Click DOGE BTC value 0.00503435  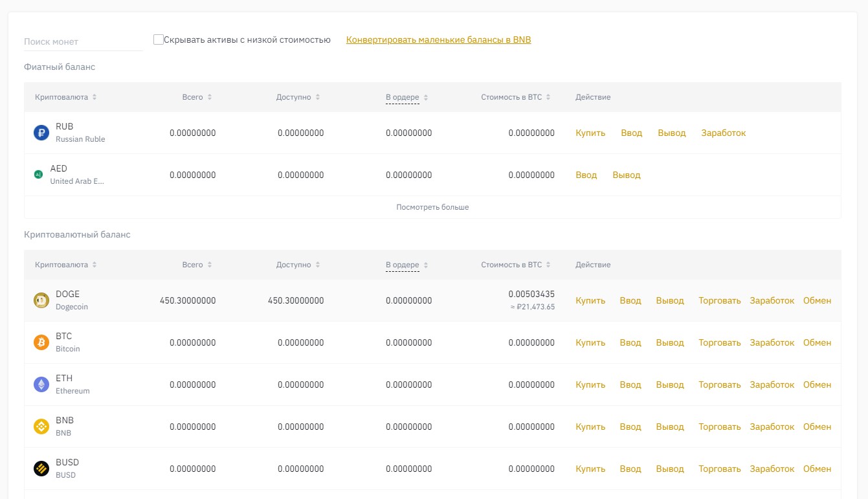click(531, 294)
